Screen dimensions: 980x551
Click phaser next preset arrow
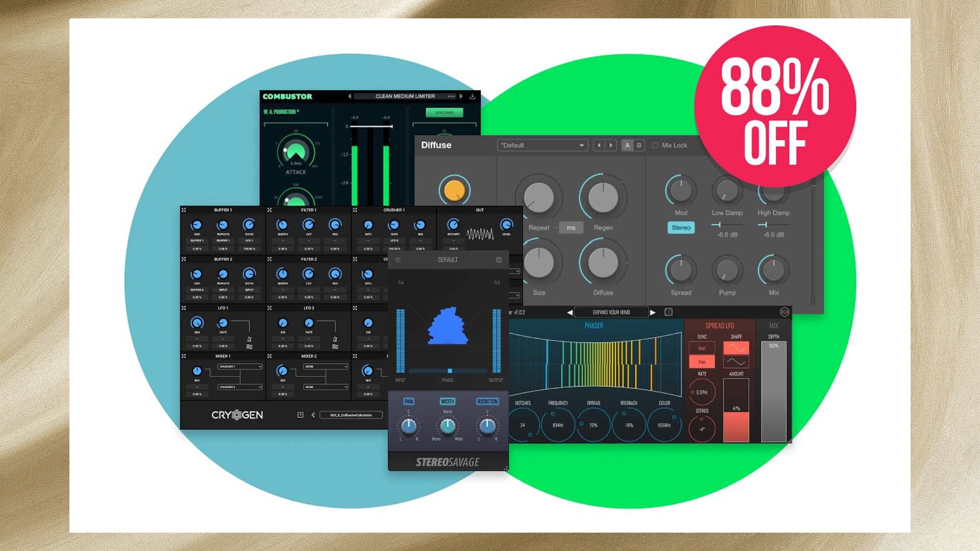[653, 312]
